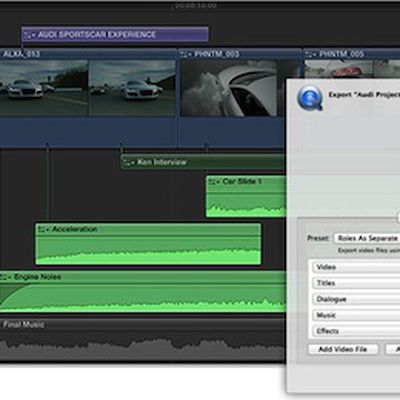Select the AUDI SPORTSCAR EXPERIENCE title clip
400x400 pixels.
point(115,34)
